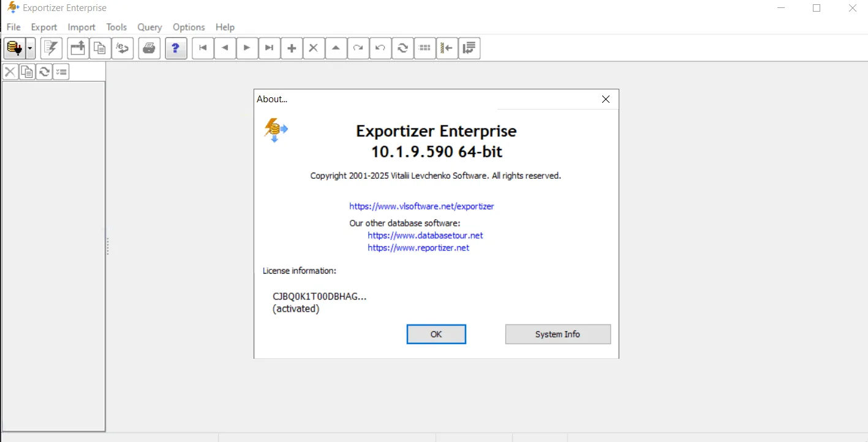Minimize the Exportizer Enterprise window
The image size is (868, 442).
[781, 8]
